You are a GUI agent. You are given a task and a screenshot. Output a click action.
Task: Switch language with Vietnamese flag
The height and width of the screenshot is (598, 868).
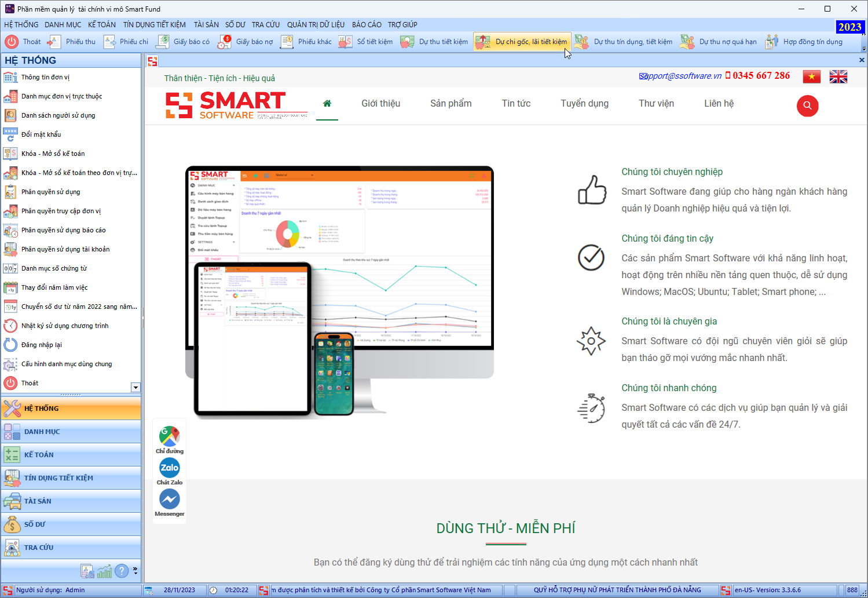click(812, 76)
